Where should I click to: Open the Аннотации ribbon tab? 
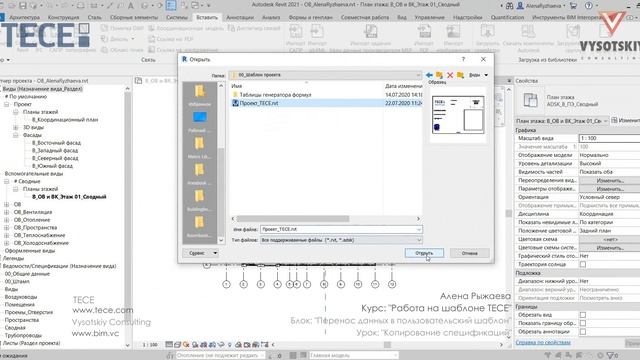[240, 18]
